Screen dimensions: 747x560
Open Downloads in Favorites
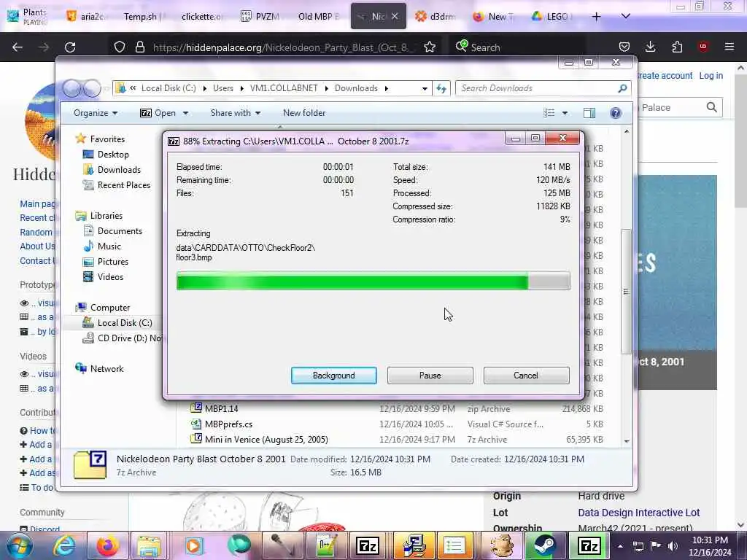119,169
